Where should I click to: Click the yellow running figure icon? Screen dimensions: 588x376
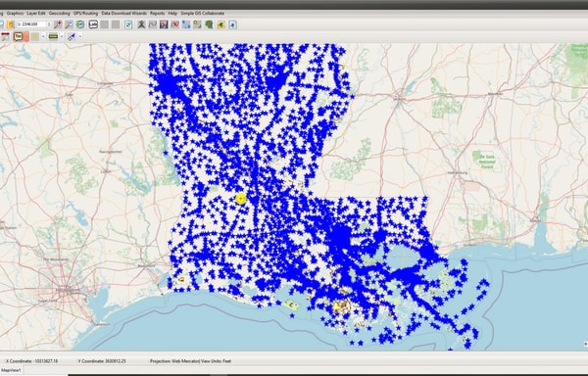(x=221, y=24)
